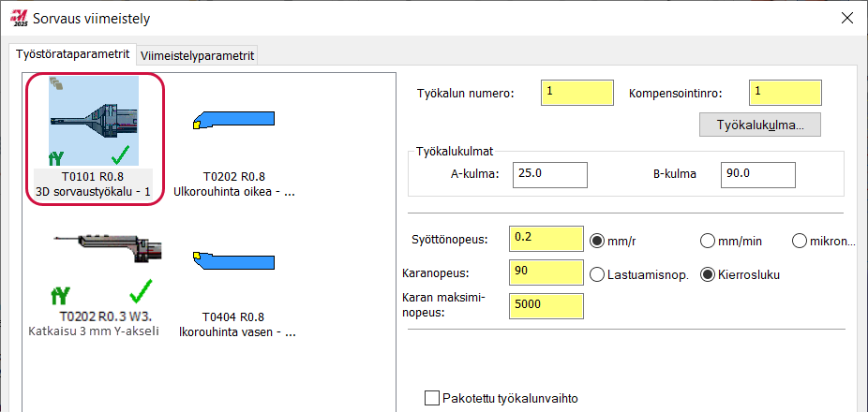The image size is (868, 412).
Task: Click the T0404 R0.8 tool label
Action: click(x=233, y=317)
